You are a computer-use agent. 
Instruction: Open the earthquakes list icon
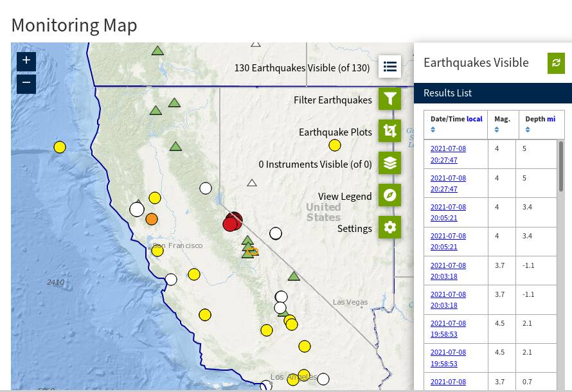point(389,66)
